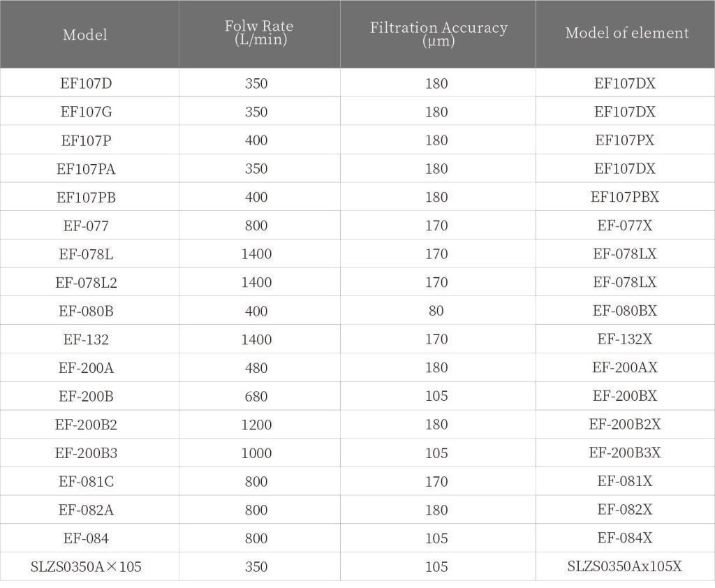715x588 pixels.
Task: Select the EF107PB model cell
Action: [86, 198]
